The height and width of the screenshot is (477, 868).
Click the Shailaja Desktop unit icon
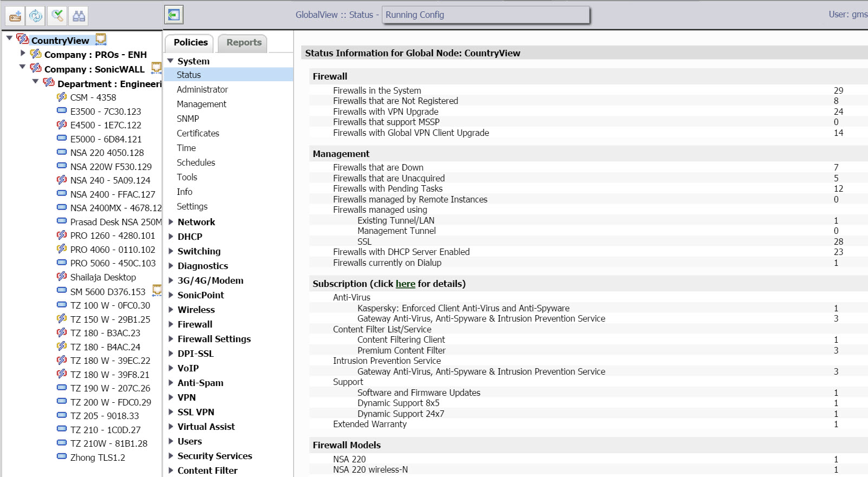[62, 277]
